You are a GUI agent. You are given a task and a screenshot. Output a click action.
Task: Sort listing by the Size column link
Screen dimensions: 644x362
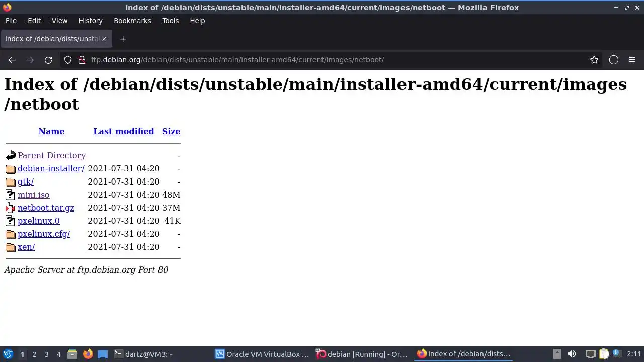click(x=171, y=131)
